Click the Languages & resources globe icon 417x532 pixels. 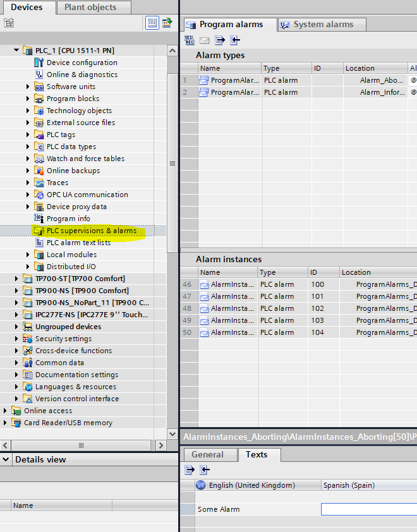click(27, 387)
